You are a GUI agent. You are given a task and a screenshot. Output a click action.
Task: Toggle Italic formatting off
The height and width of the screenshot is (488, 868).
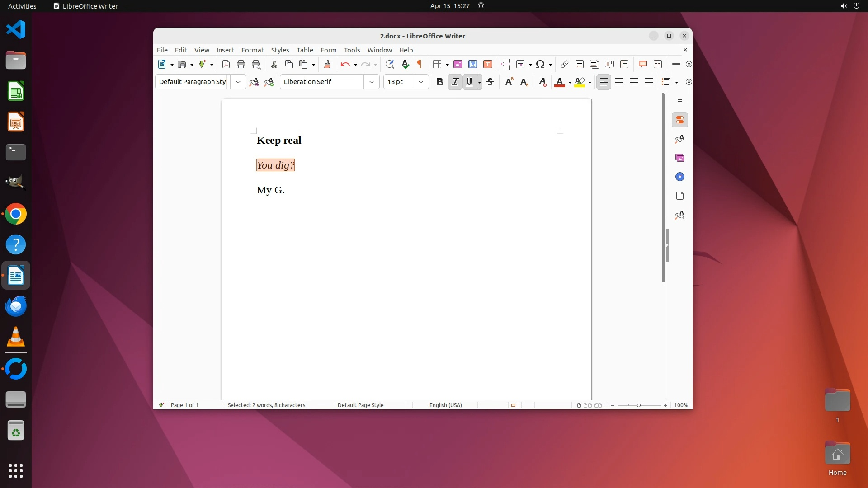(455, 82)
